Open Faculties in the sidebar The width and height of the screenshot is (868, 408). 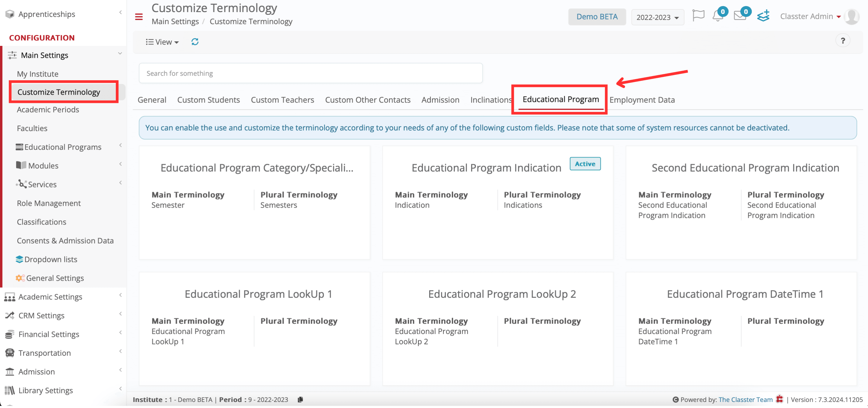click(32, 128)
